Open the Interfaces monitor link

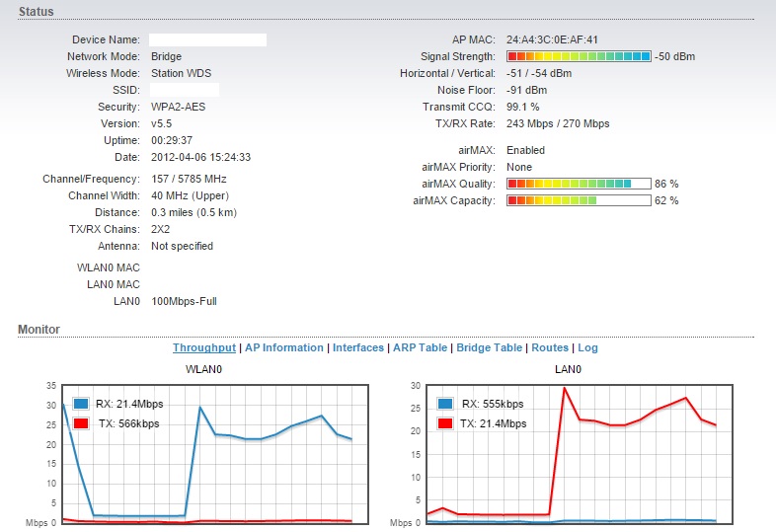pos(358,347)
